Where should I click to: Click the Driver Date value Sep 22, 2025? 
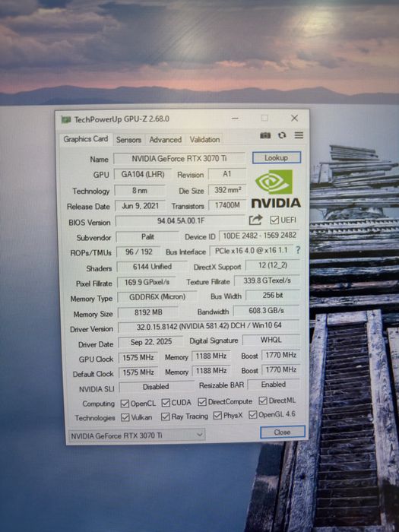(x=151, y=342)
